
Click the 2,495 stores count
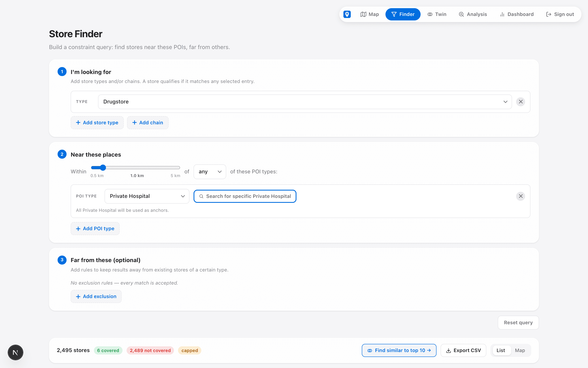pos(73,350)
